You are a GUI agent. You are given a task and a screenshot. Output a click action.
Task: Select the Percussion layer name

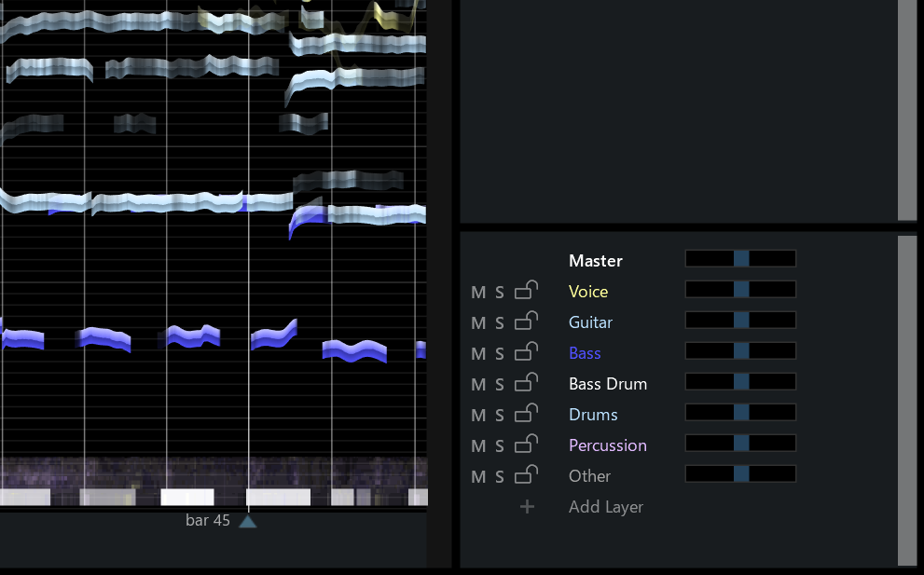click(x=608, y=445)
